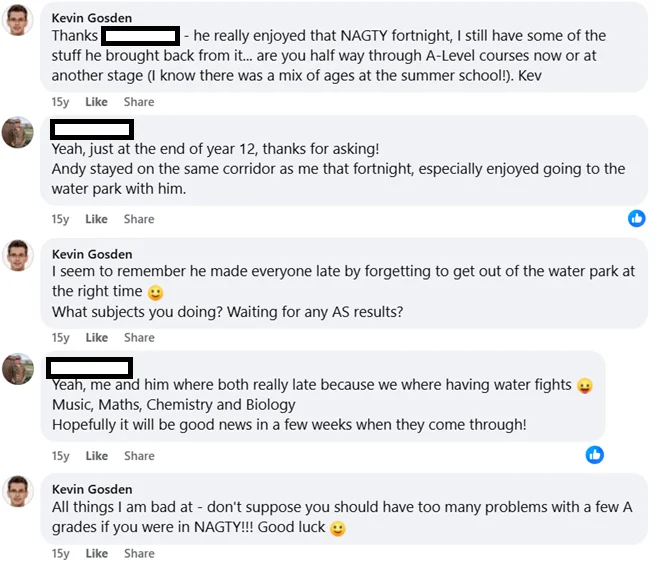This screenshot has height=566, width=670.
Task: Click the blue thumbs-up reaction on water park corridor comment
Action: [636, 218]
